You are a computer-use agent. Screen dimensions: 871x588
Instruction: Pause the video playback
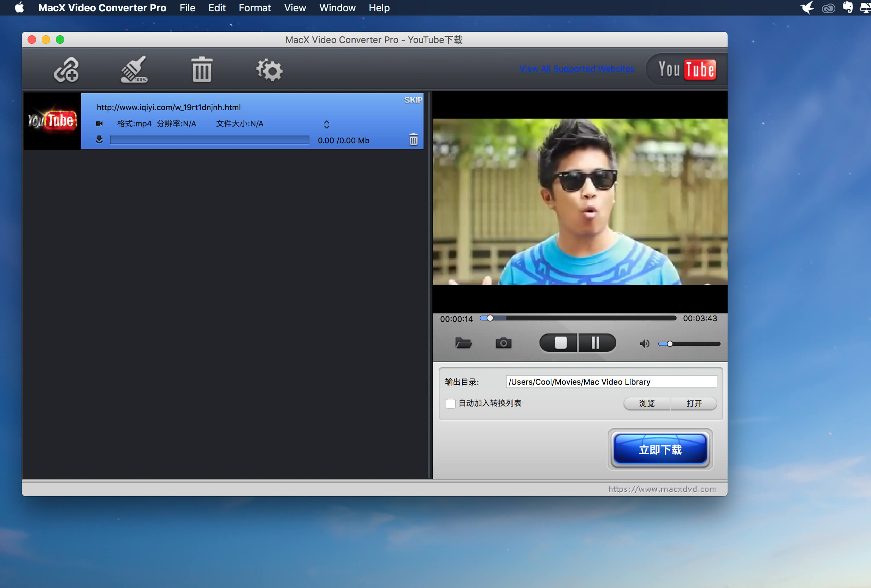pyautogui.click(x=597, y=343)
